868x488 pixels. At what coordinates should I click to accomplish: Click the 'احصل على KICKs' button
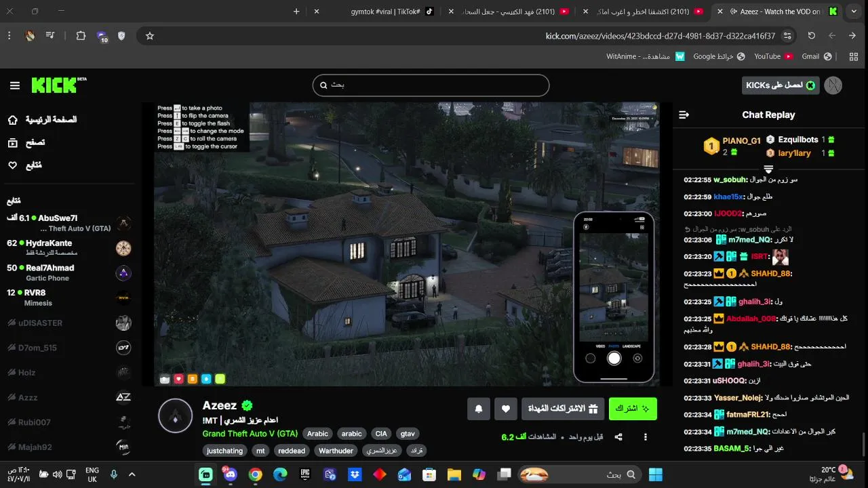(781, 85)
